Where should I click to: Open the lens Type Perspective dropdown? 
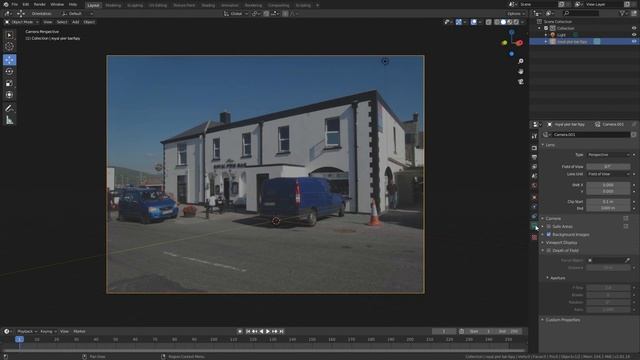tap(609, 155)
